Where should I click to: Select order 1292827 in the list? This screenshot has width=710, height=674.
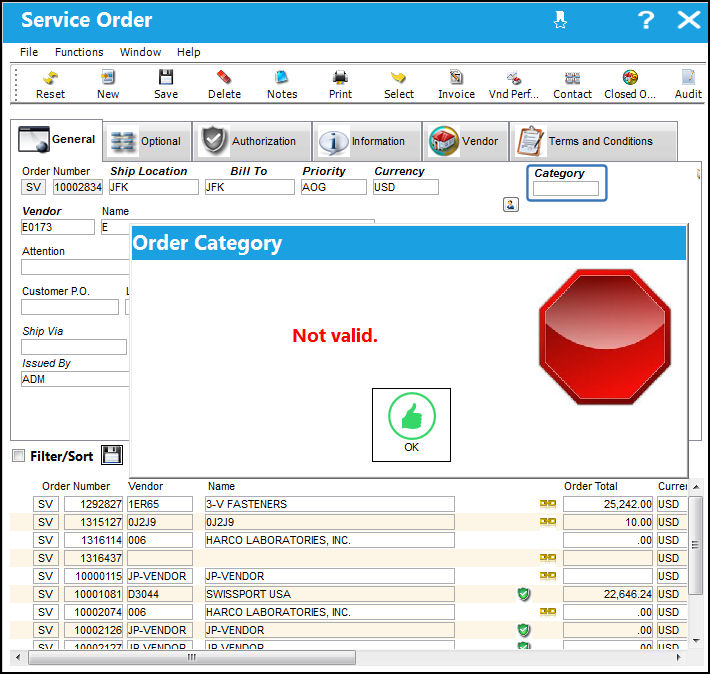93,504
